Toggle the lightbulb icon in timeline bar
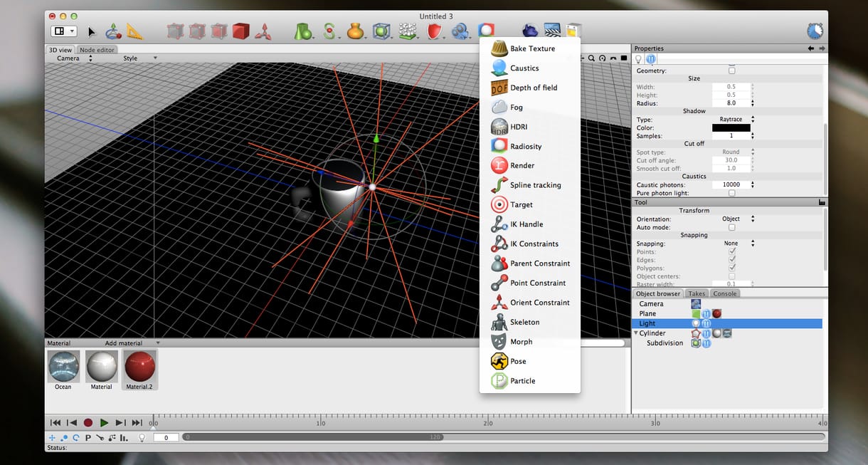The image size is (868, 465). click(141, 437)
